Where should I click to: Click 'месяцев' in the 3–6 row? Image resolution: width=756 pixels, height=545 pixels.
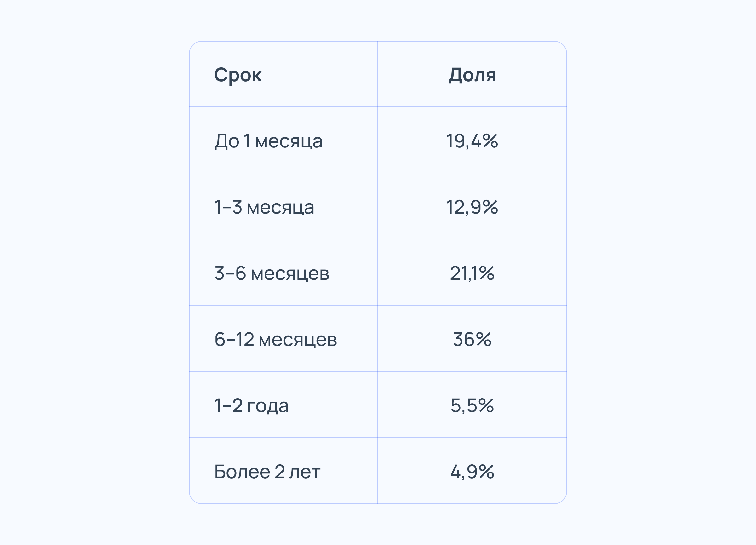click(290, 274)
